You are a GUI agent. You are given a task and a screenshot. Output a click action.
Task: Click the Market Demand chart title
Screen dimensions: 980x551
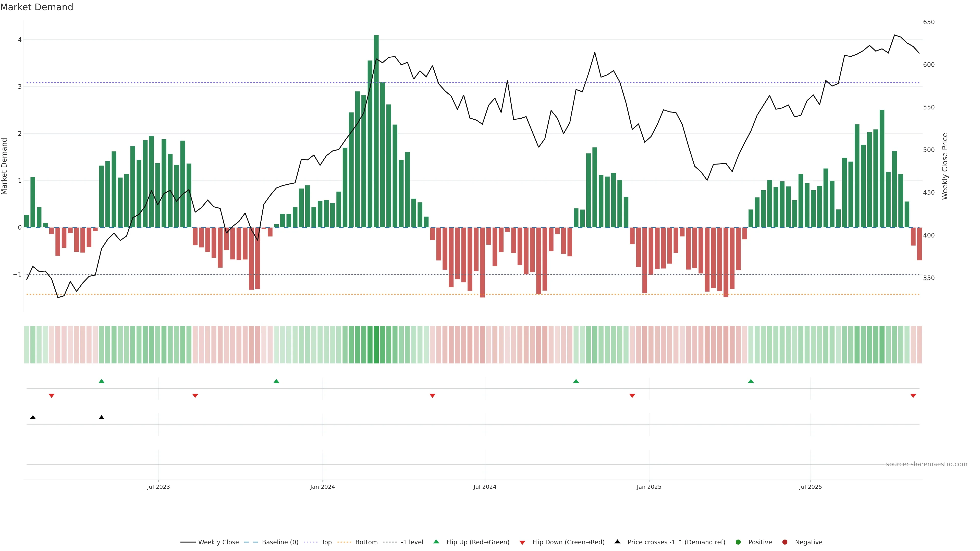[x=36, y=7]
